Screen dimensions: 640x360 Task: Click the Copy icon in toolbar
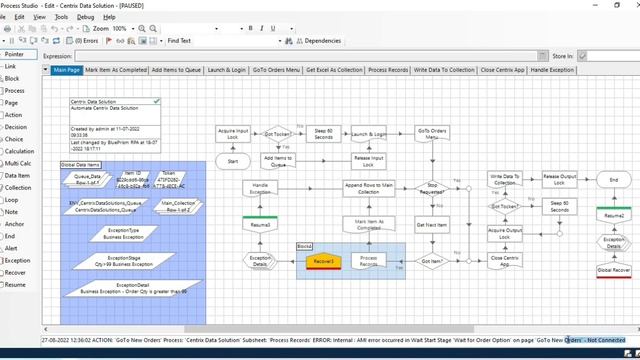pyautogui.click(x=32, y=29)
